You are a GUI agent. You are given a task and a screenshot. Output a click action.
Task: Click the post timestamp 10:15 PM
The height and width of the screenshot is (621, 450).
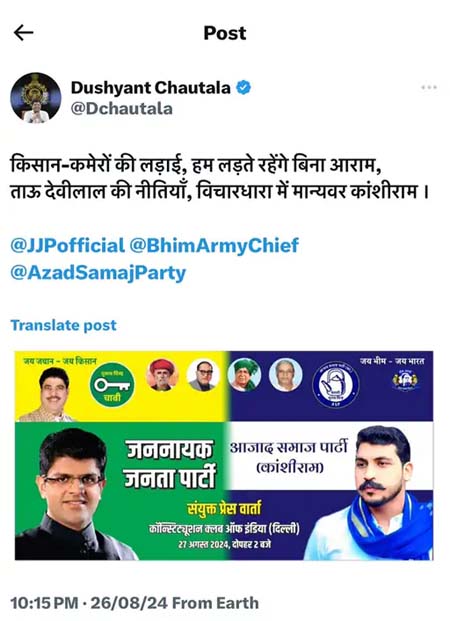(x=44, y=603)
